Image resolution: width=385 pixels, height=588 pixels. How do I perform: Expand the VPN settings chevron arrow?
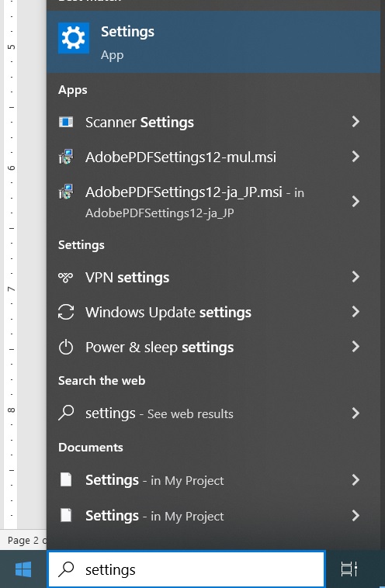(x=356, y=277)
